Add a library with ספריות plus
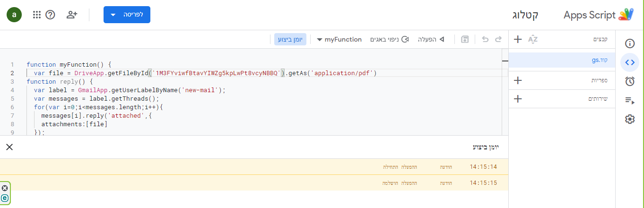The image size is (644, 208). coord(518,80)
